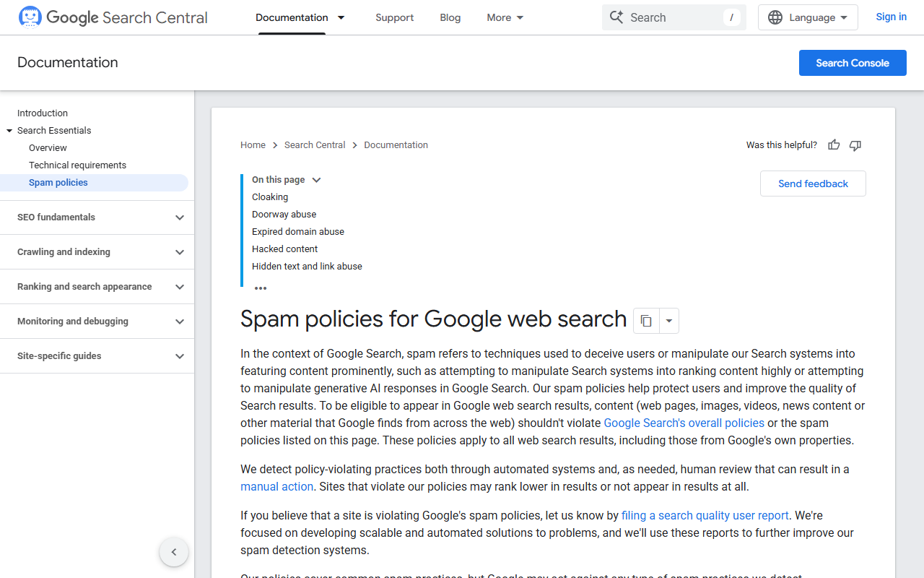Jump to Cloaking section
Screen dimensions: 924x578
270,197
